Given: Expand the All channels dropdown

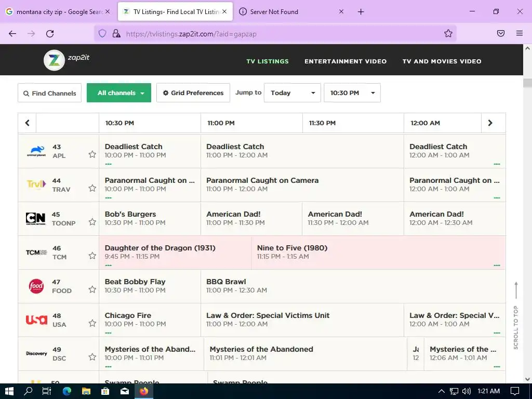Looking at the screenshot, I should [119, 92].
